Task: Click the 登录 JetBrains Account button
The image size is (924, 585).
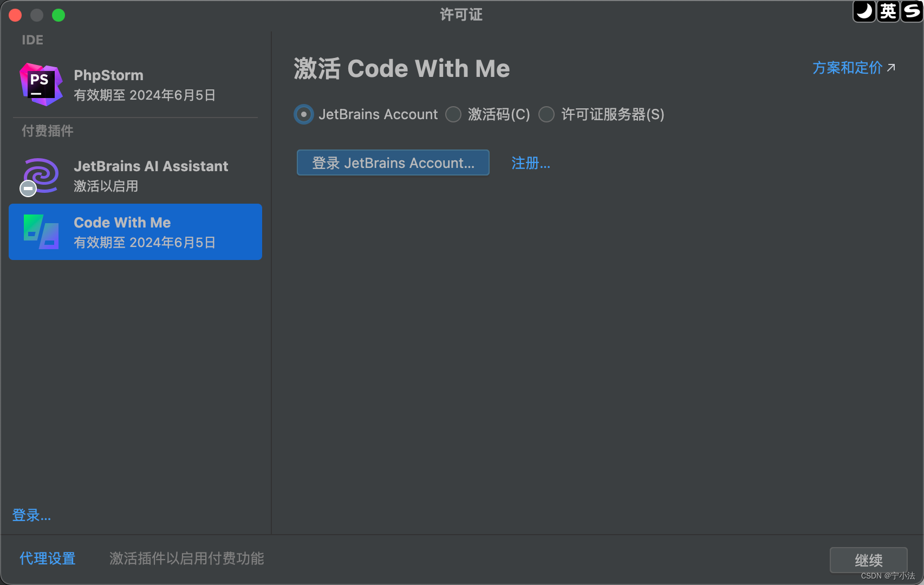Action: click(393, 162)
